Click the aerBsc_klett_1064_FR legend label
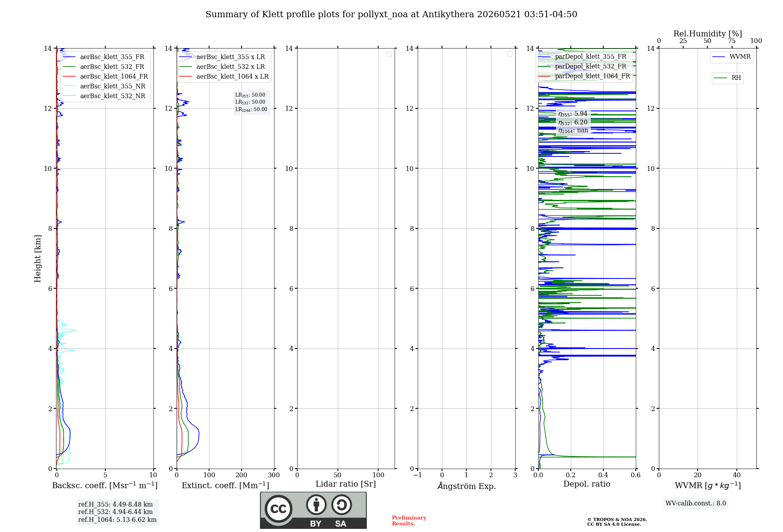 tap(114, 77)
